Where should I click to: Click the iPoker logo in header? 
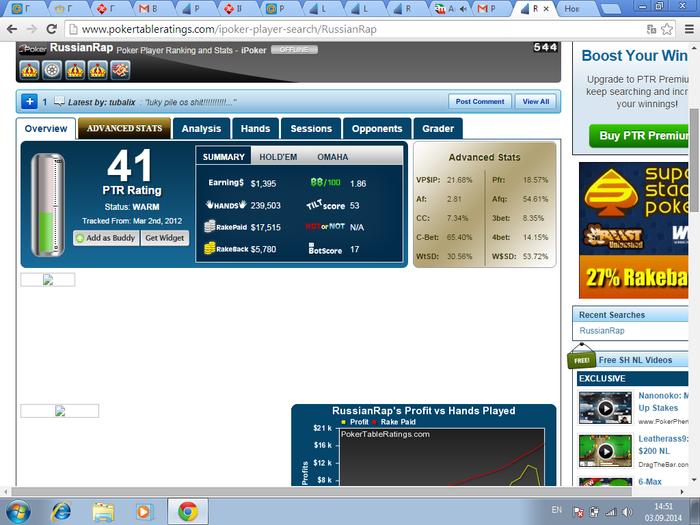point(33,49)
